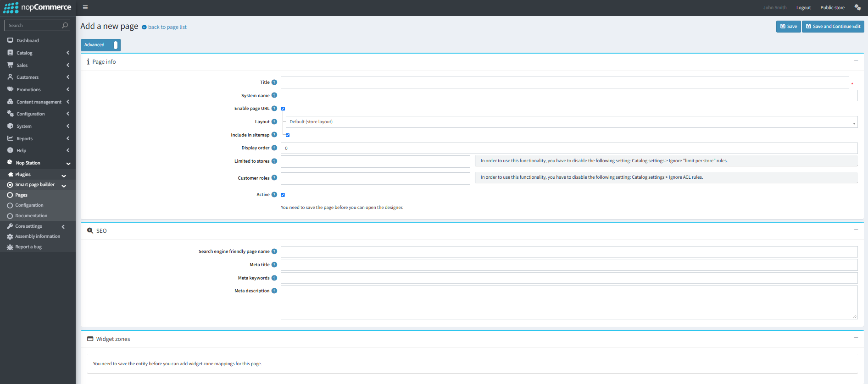
Task: Open settings gears icon in top bar
Action: [x=857, y=7]
